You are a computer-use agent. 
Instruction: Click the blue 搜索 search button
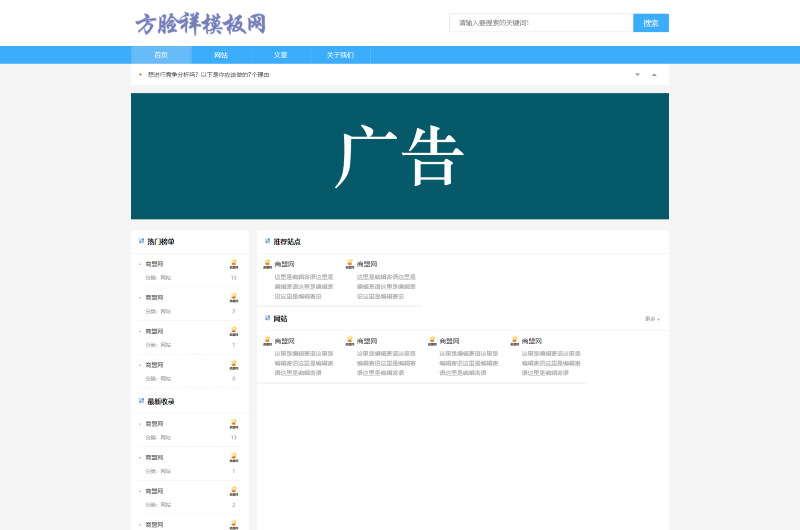click(x=651, y=23)
